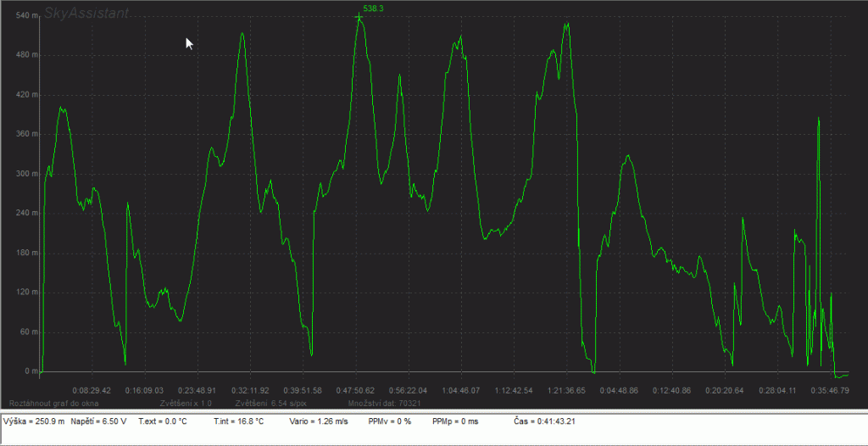868x446 pixels.
Task: Click the 1:21:36.65 time axis label
Action: (567, 391)
